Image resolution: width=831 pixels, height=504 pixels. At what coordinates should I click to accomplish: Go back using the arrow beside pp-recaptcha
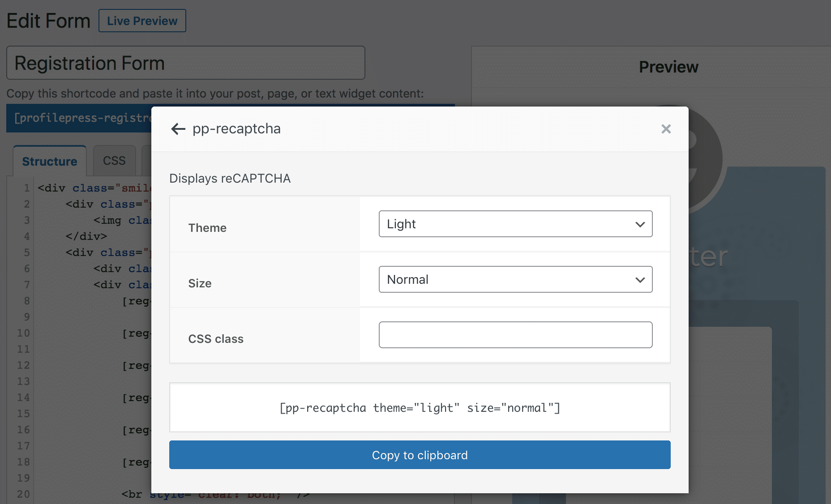(x=178, y=129)
